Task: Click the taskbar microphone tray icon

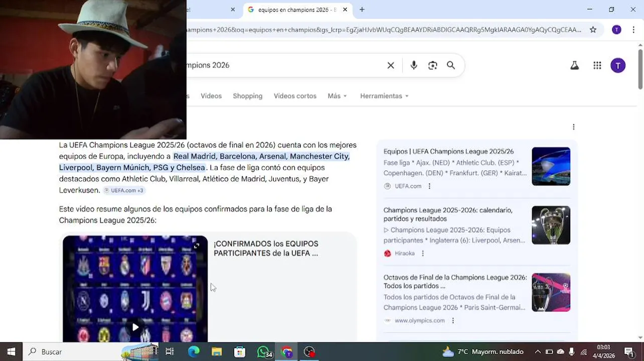Action: pyautogui.click(x=572, y=351)
